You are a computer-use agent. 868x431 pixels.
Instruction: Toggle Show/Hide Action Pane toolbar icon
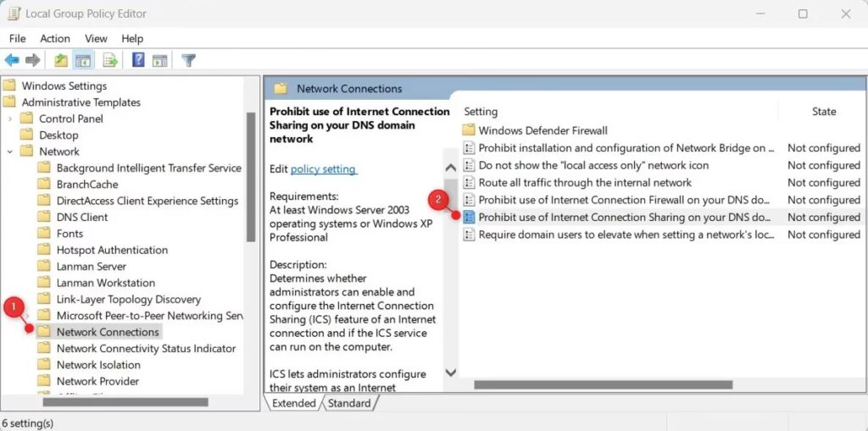click(x=159, y=60)
